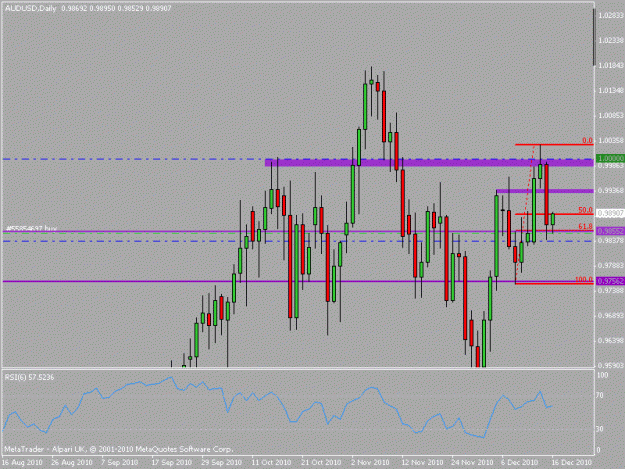
Task: Select the buy order label #5585
Action: click(31, 228)
